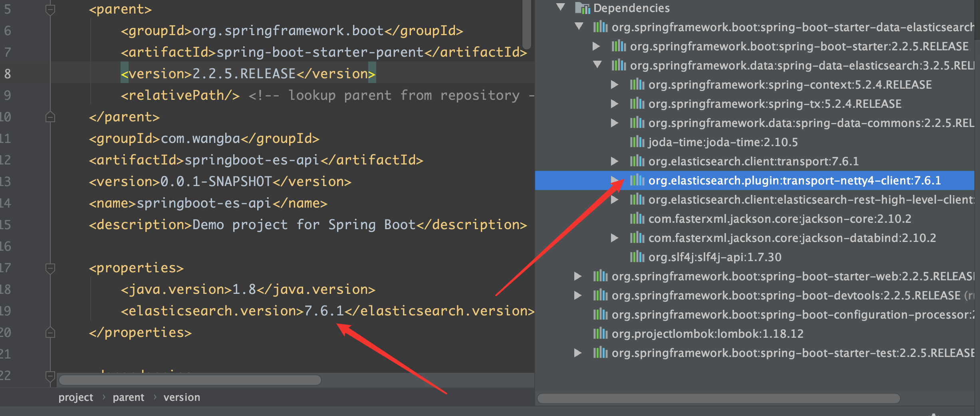Fold the properties tag at line 17
Screen dimensions: 980x416
(50, 268)
